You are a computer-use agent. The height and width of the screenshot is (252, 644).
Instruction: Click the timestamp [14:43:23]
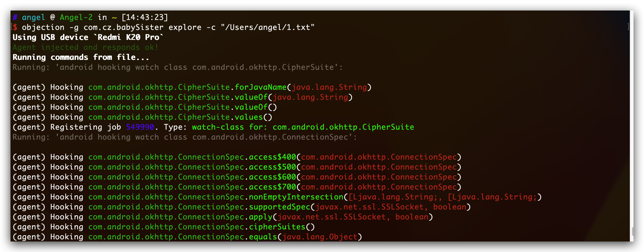pos(145,17)
